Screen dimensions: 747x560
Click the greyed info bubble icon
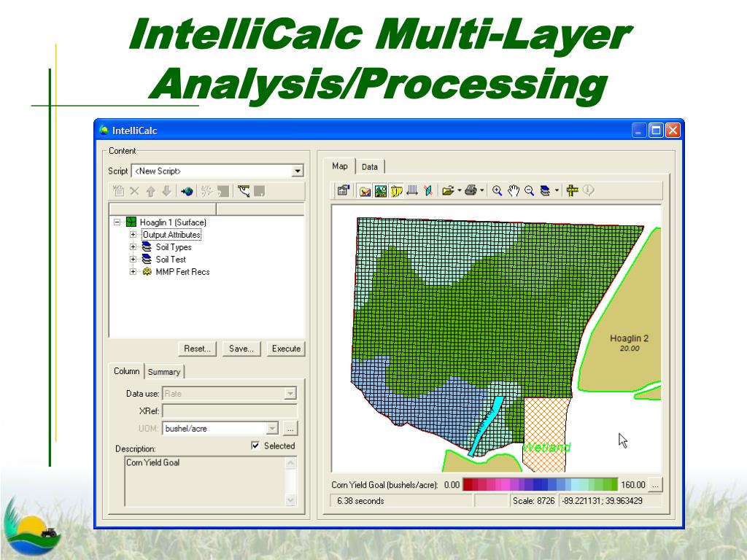[589, 190]
